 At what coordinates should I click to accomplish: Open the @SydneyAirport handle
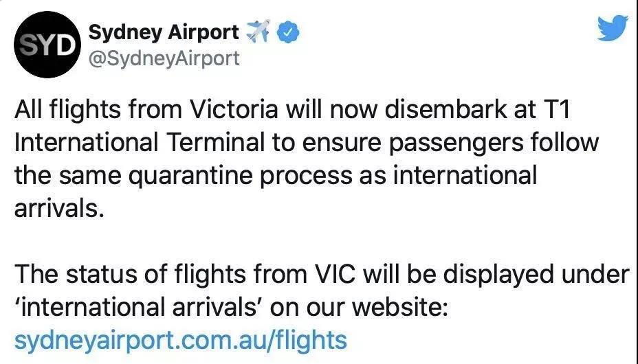pos(164,59)
